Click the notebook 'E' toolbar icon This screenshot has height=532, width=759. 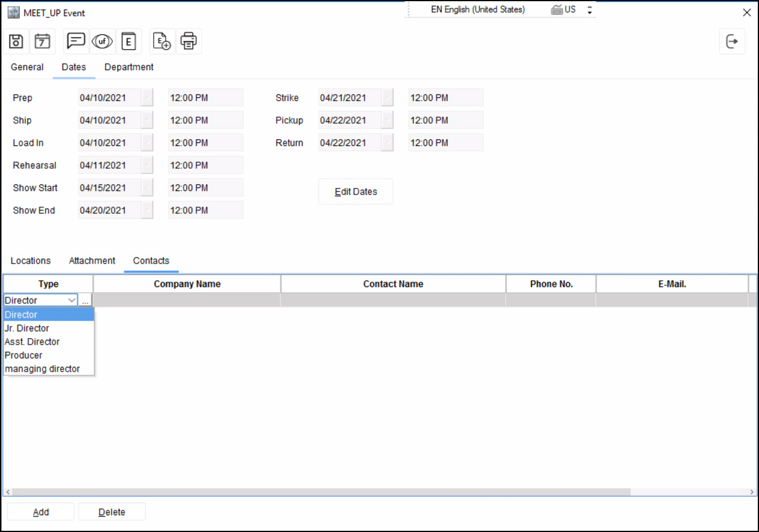pyautogui.click(x=129, y=41)
